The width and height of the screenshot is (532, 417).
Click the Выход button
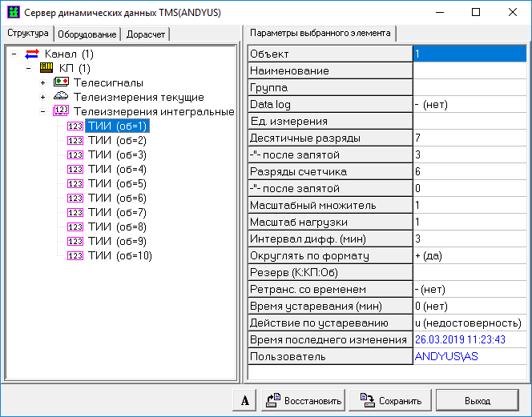pyautogui.click(x=477, y=400)
